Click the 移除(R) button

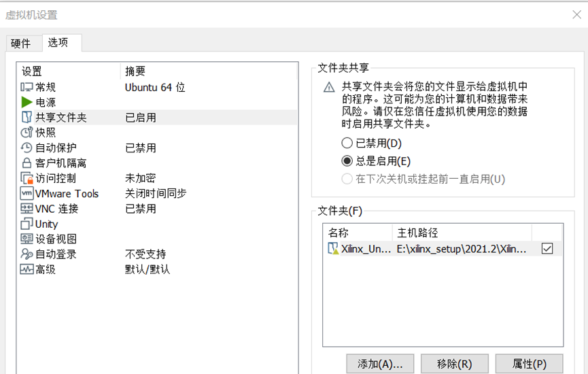[455, 364]
